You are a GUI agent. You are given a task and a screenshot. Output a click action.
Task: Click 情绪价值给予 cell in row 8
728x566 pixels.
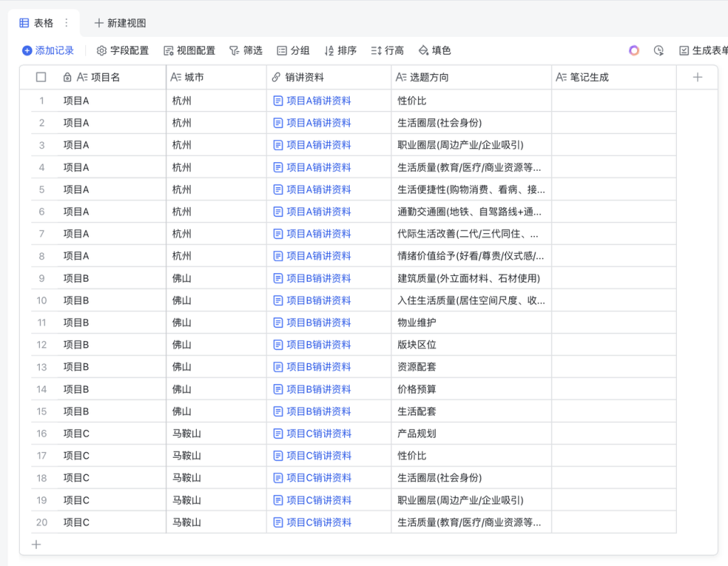[471, 256]
